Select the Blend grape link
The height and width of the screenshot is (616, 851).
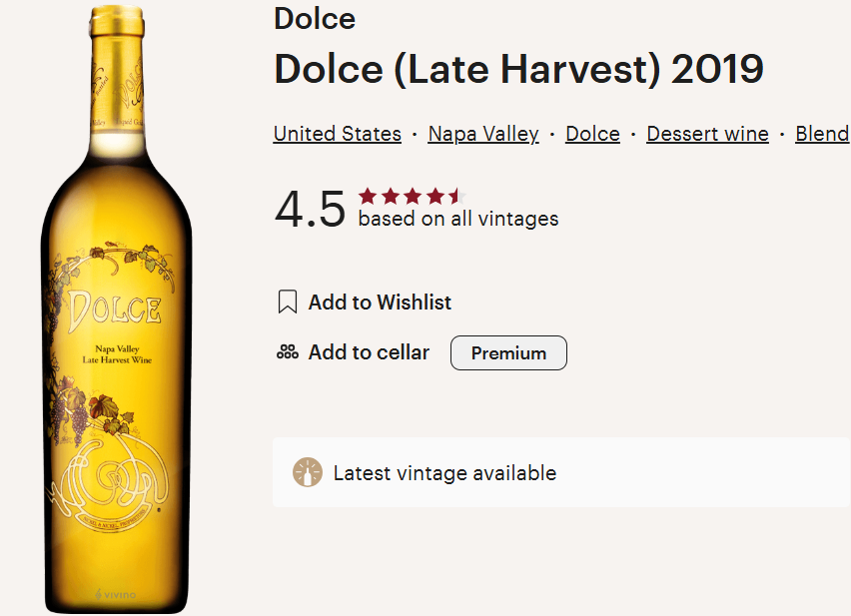[822, 134]
